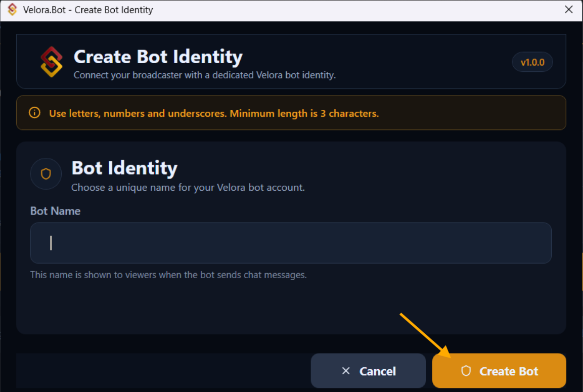The image size is (583, 392).
Task: Click the shield icon beside Bot Identity
Action: 46,174
